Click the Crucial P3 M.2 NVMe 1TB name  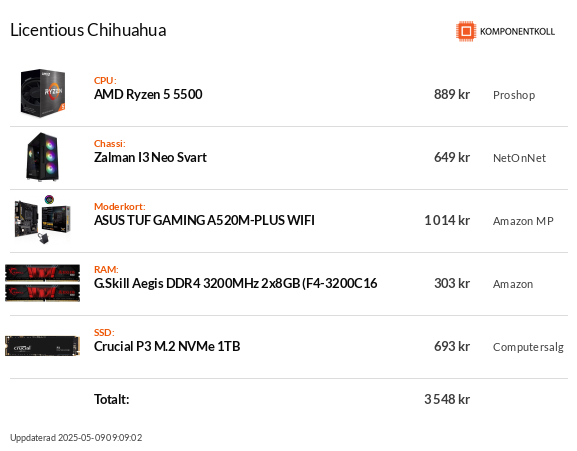(167, 347)
